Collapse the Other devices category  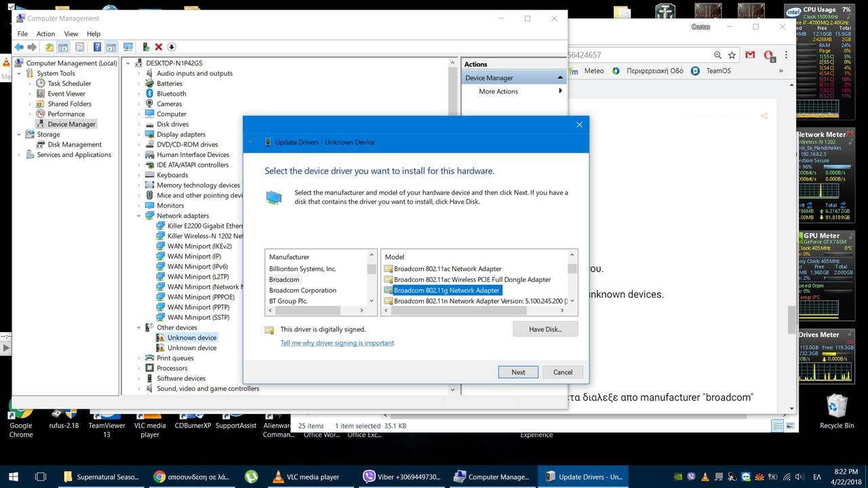click(139, 327)
